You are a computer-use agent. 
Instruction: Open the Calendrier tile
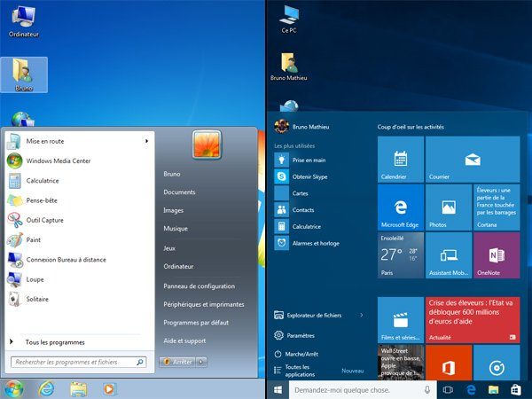pos(401,159)
